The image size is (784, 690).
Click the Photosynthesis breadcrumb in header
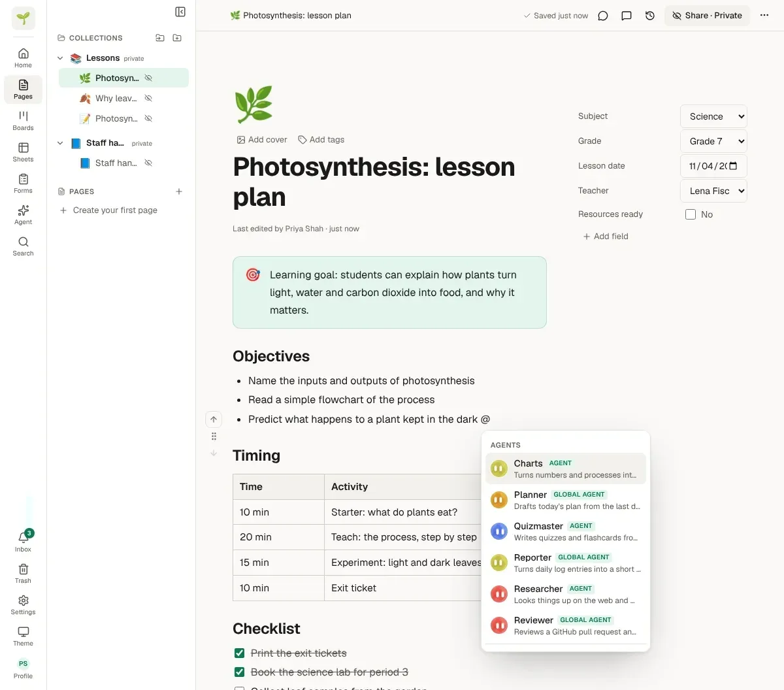pyautogui.click(x=291, y=16)
